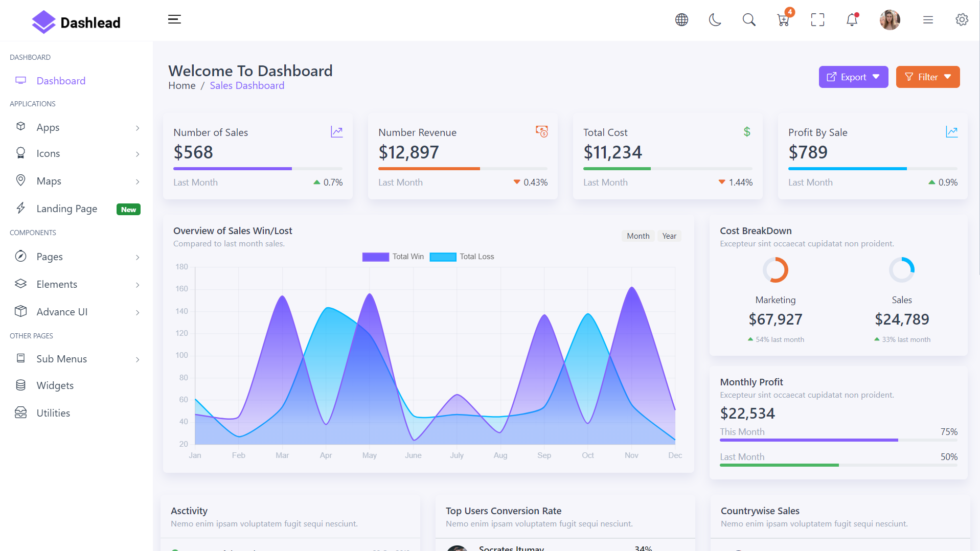
Task: Click This Month profit progress bar
Action: click(838, 440)
